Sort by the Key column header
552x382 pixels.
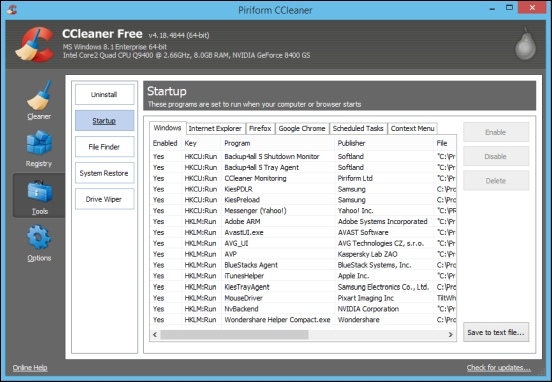[x=201, y=143]
